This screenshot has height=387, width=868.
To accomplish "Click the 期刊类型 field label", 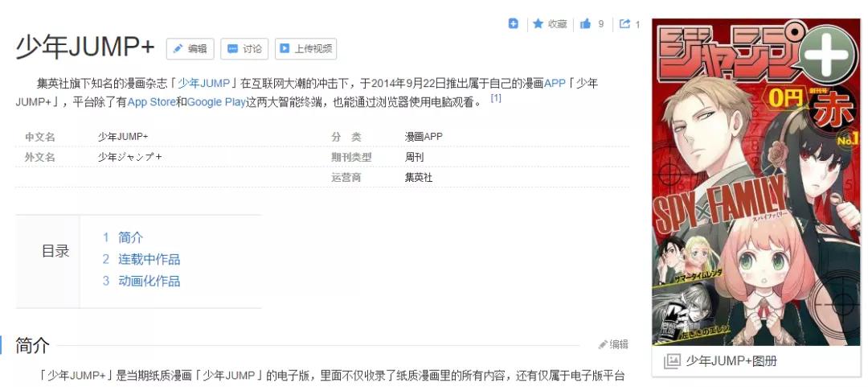I will click(351, 158).
